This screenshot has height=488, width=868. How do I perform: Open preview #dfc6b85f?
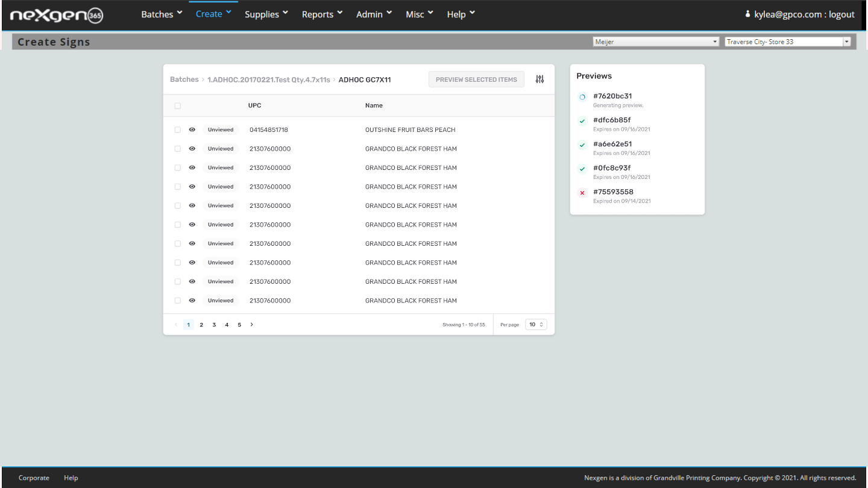click(612, 120)
